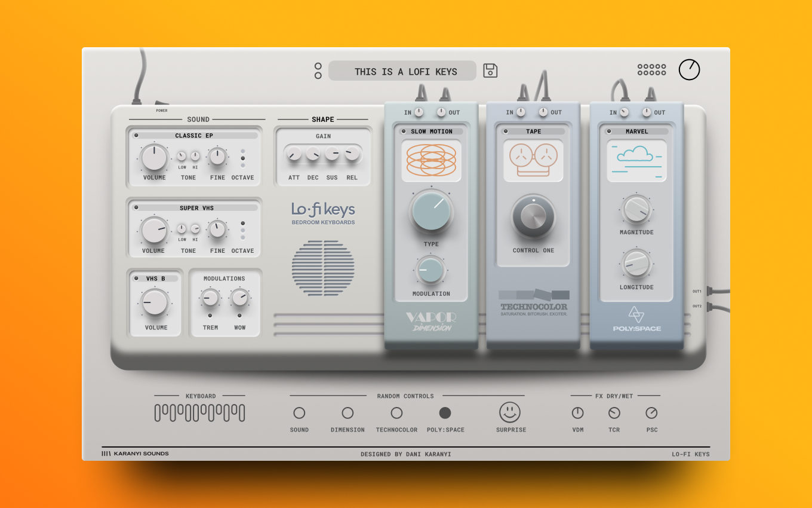Click the TCR dry/wet knob

[x=614, y=413]
